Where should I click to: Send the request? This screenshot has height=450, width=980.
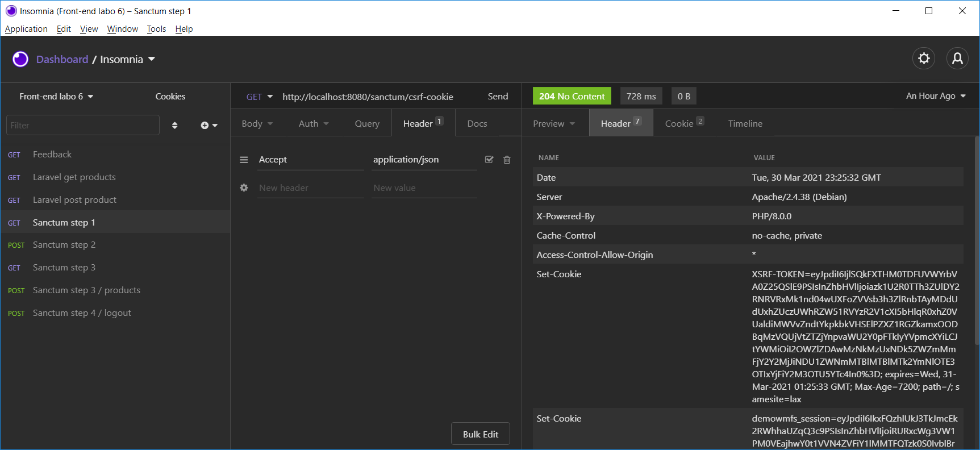(x=498, y=97)
